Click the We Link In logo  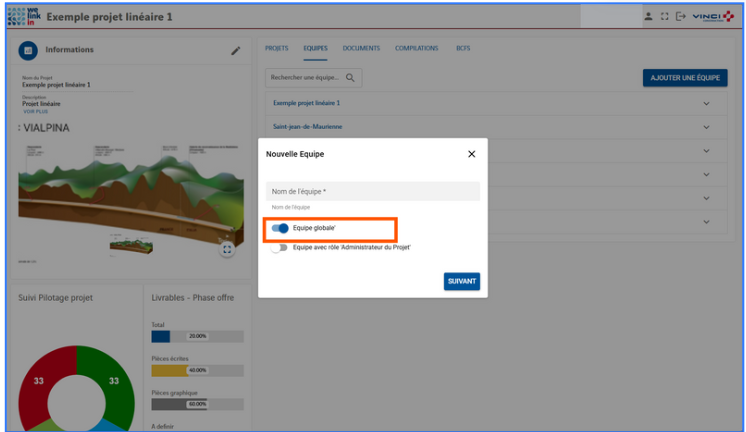(x=24, y=17)
